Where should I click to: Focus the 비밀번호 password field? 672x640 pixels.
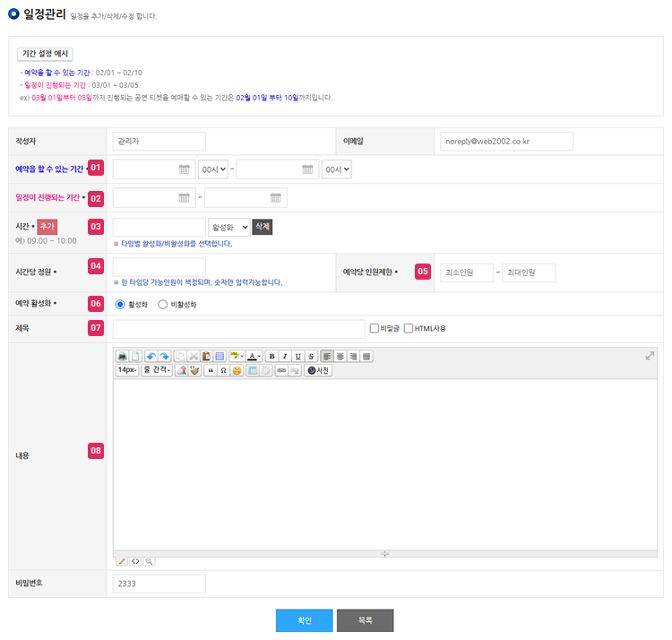(x=159, y=584)
